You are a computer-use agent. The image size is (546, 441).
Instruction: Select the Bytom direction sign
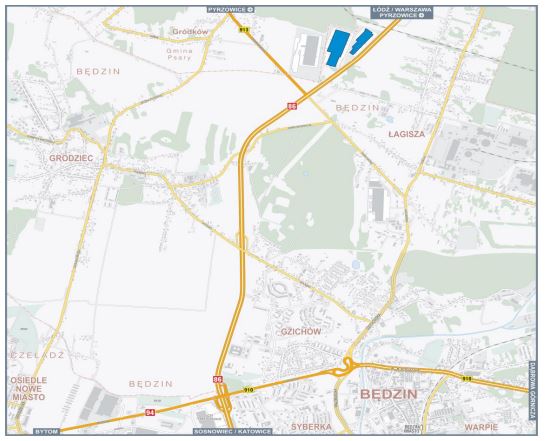pyautogui.click(x=47, y=432)
